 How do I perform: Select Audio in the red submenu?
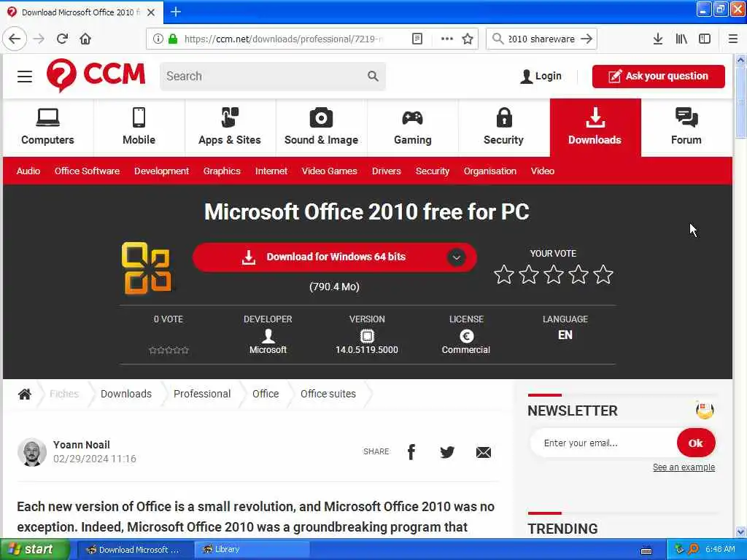point(28,171)
